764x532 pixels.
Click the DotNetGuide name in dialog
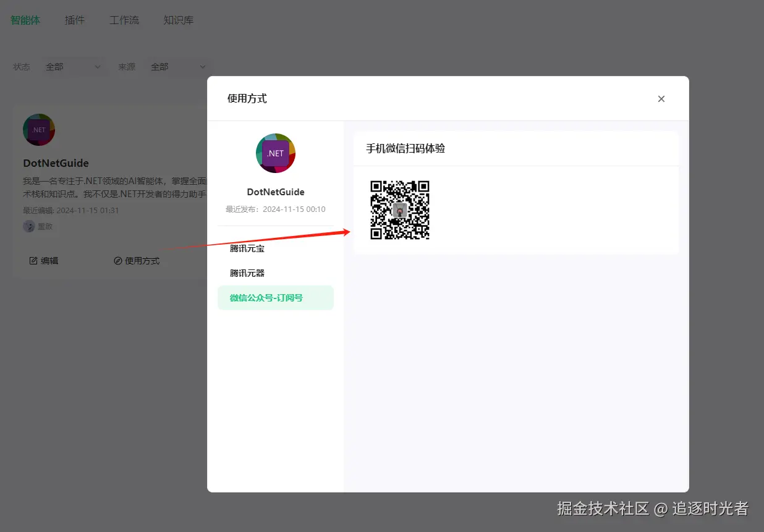tap(276, 192)
